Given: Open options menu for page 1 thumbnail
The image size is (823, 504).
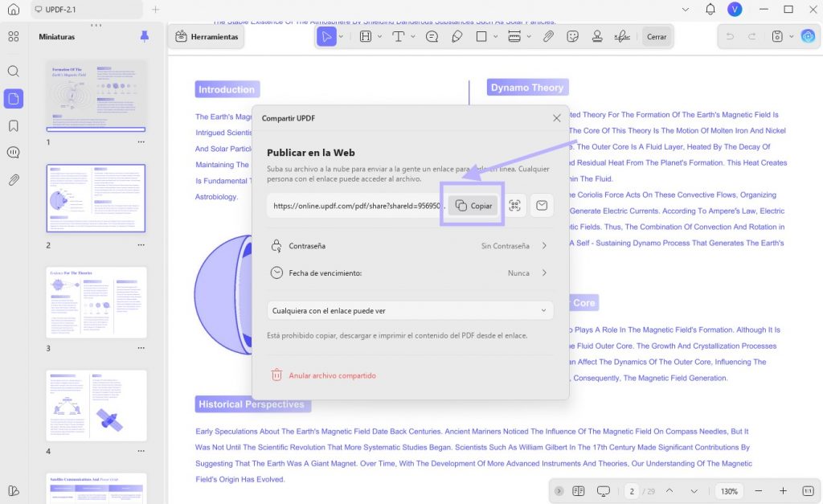Looking at the screenshot, I should tap(141, 142).
